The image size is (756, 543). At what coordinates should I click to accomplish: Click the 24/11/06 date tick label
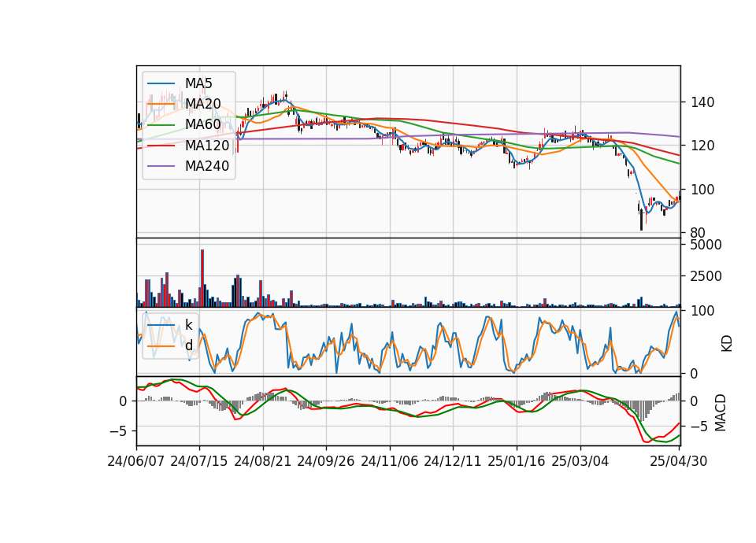pos(390,461)
